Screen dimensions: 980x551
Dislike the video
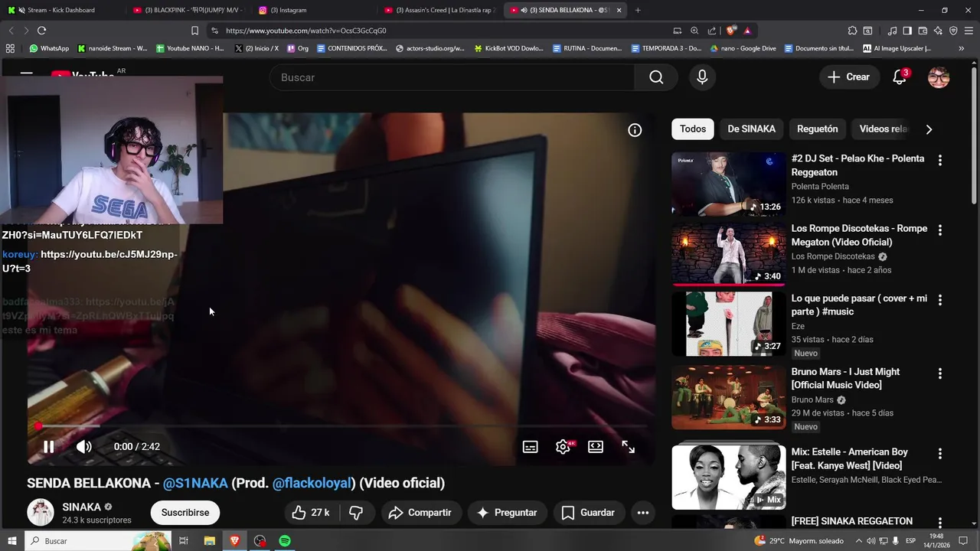356,512
